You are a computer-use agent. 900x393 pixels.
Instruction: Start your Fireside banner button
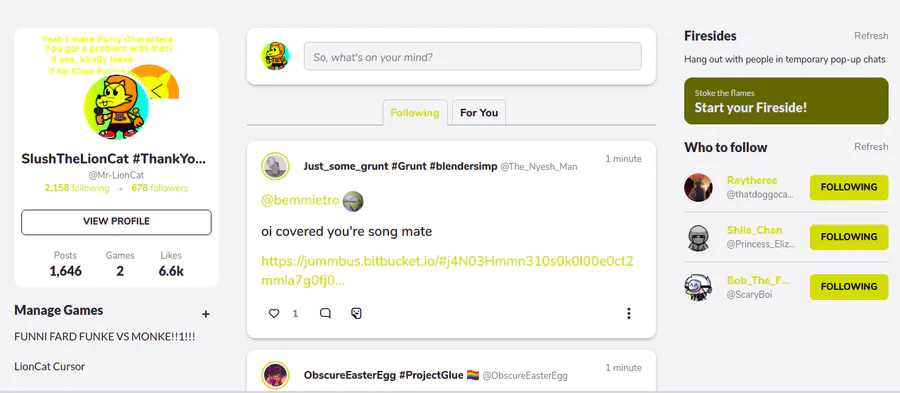786,101
